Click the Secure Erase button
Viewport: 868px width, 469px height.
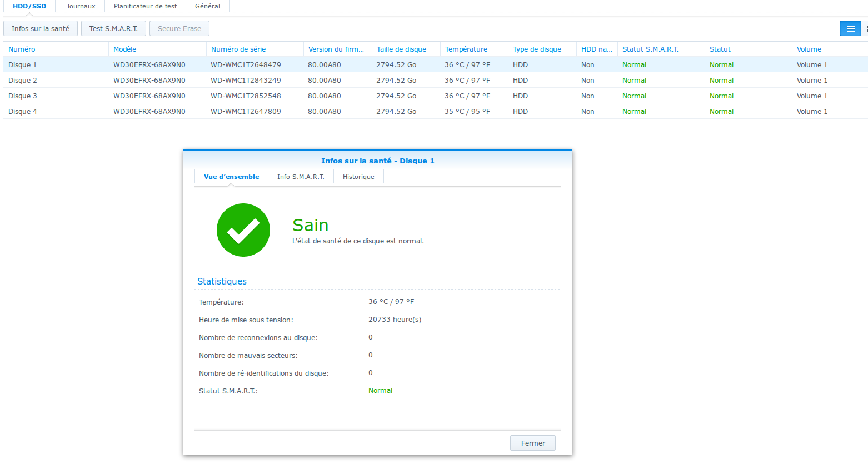coord(179,29)
